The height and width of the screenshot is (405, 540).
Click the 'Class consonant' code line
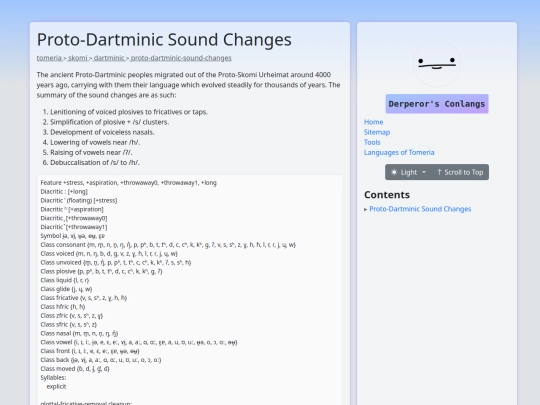click(x=168, y=245)
